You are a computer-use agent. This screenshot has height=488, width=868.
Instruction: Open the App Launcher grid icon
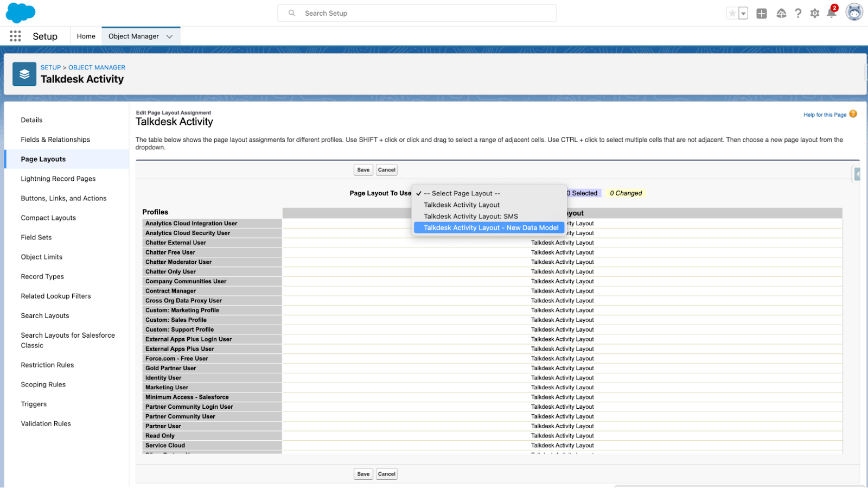(15, 36)
